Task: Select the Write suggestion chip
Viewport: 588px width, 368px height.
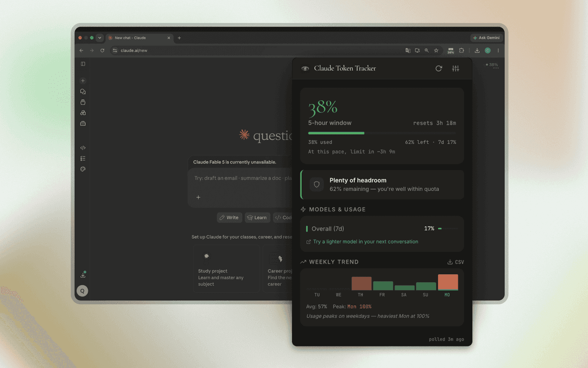Action: [x=229, y=218]
